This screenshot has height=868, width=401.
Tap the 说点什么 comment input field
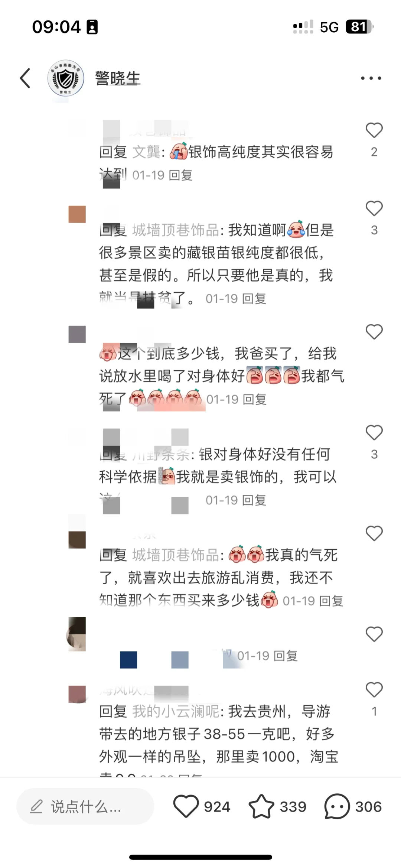85,806
